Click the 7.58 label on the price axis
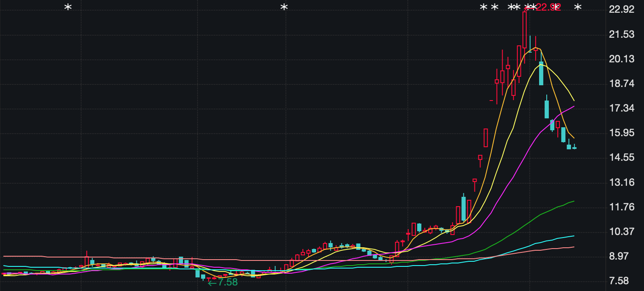644x291 pixels. 621,281
